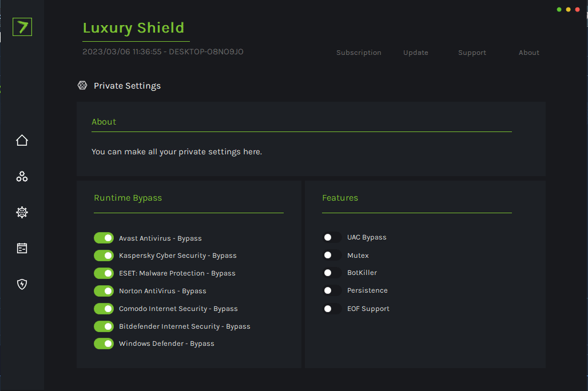Image resolution: width=588 pixels, height=391 pixels.
Task: Click the red close window dot
Action: (x=578, y=9)
